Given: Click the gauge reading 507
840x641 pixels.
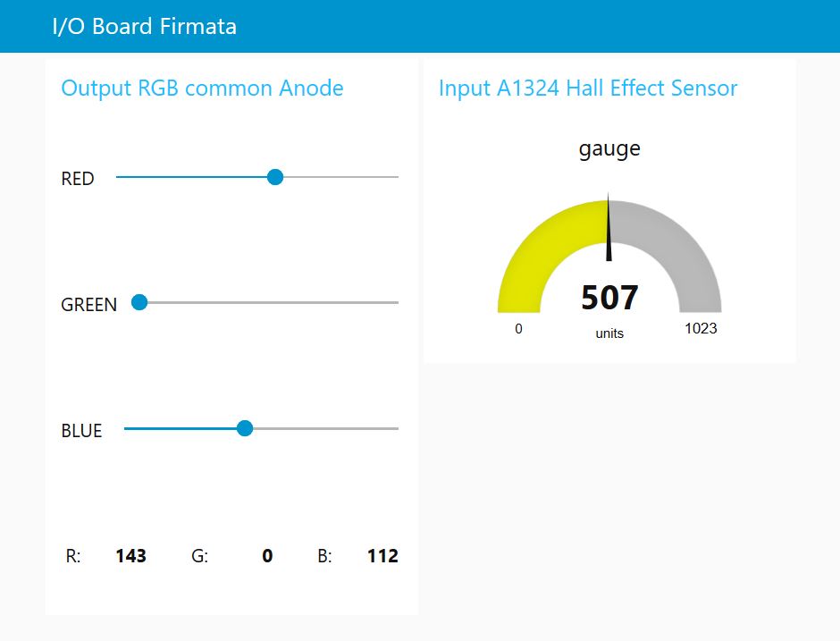Looking at the screenshot, I should point(609,298).
